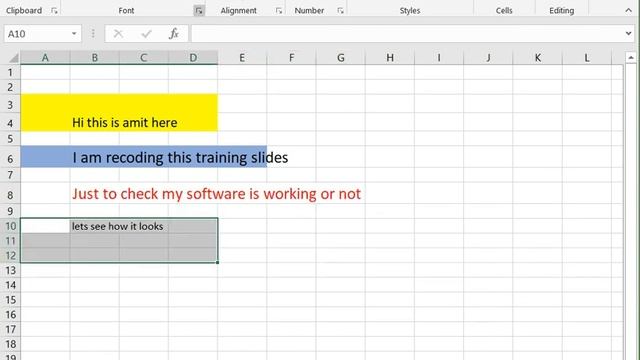Select row 3 header
The image size is (640, 360).
tap(10, 105)
